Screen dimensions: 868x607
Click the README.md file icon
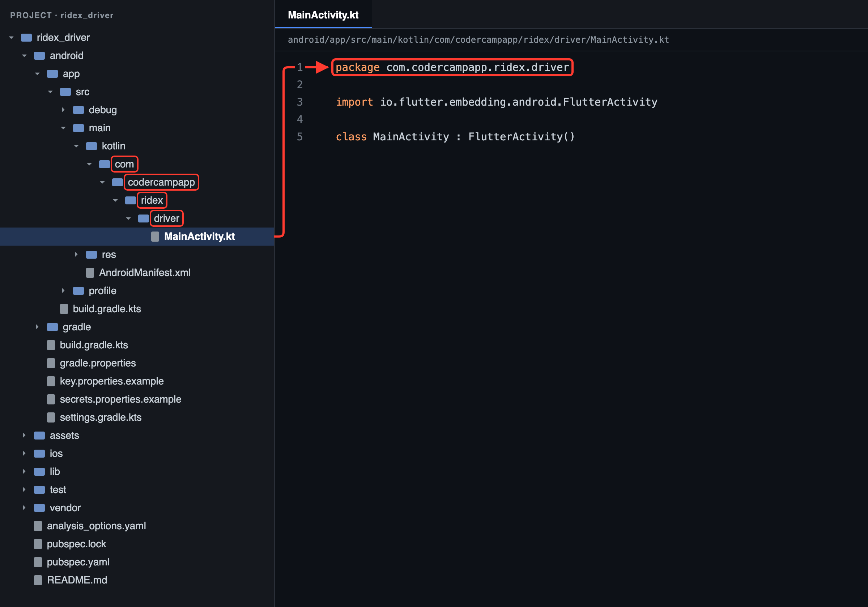tap(38, 580)
